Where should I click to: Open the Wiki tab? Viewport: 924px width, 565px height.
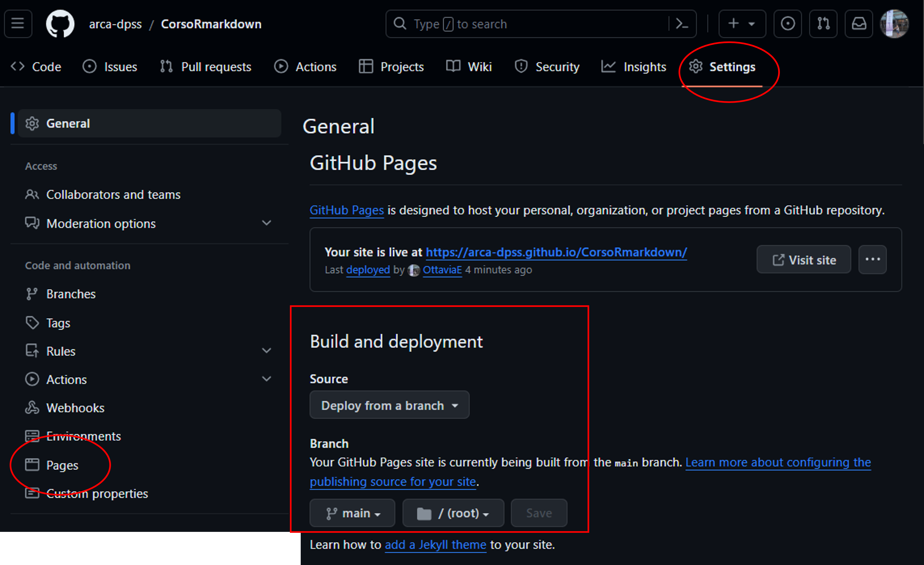pyautogui.click(x=469, y=67)
